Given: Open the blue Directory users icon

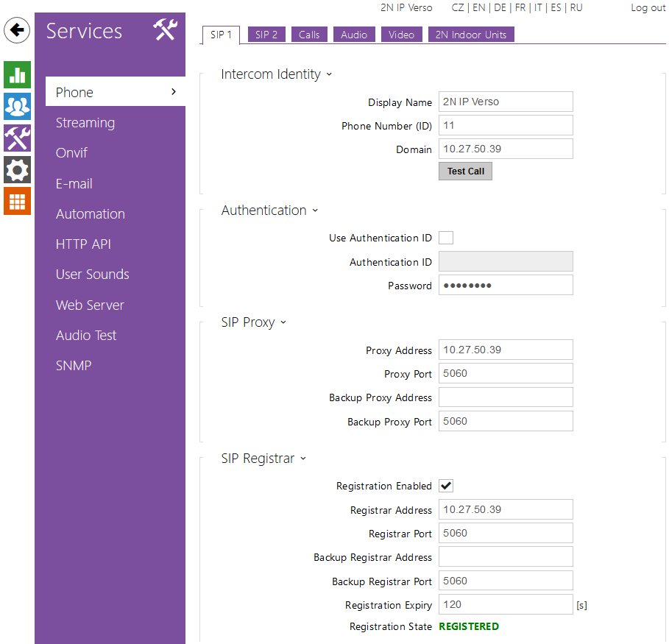Looking at the screenshot, I should pos(17,107).
